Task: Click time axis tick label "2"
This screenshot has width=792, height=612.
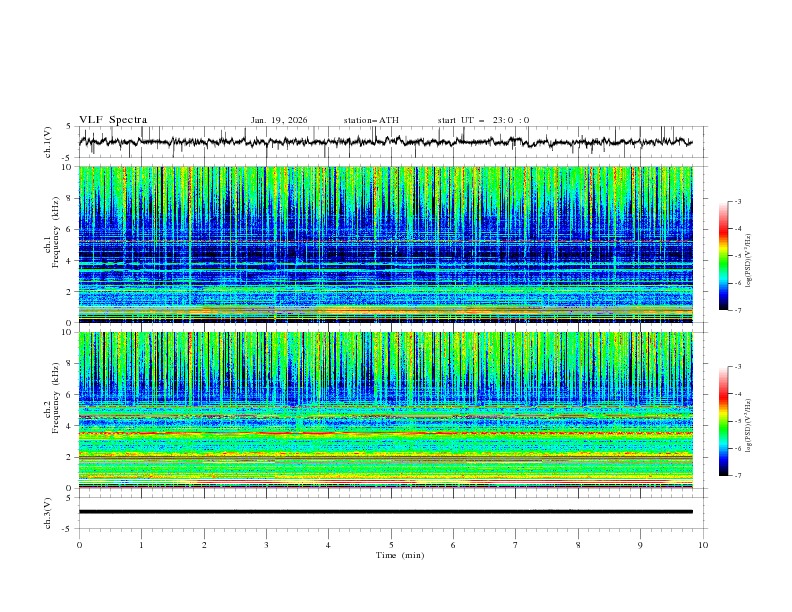Action: tap(204, 545)
